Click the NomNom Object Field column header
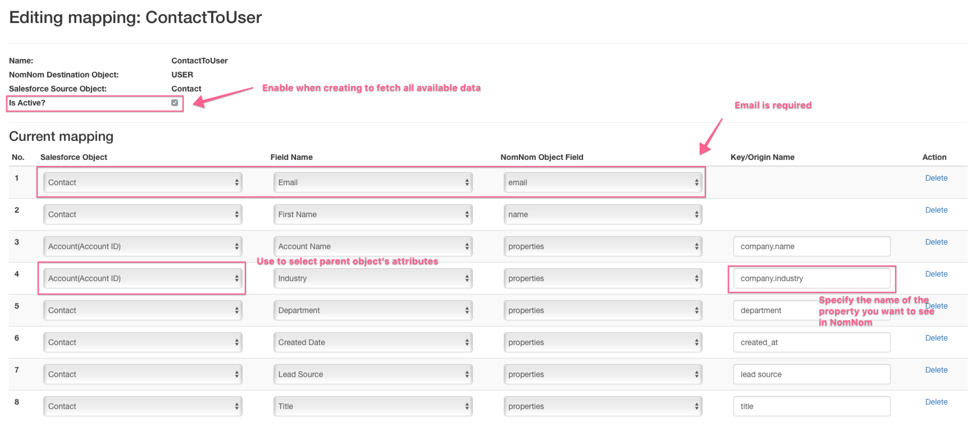Image resolution: width=980 pixels, height=427 pixels. pyautogui.click(x=542, y=157)
